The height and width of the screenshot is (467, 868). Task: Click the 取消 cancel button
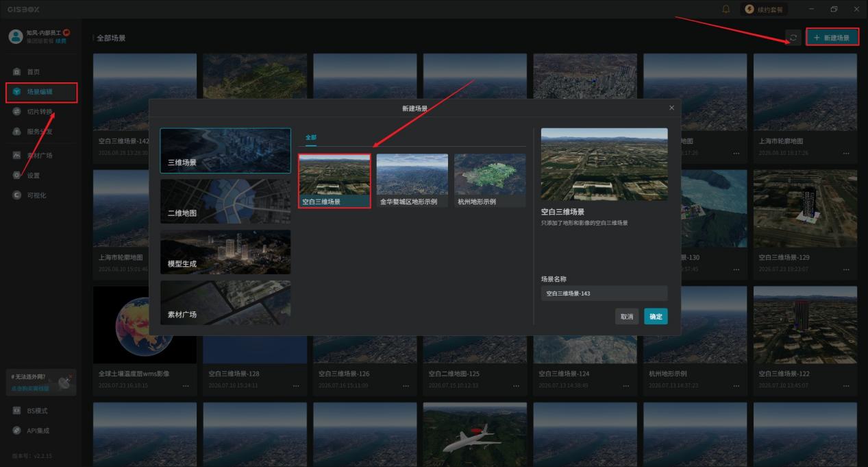point(627,317)
